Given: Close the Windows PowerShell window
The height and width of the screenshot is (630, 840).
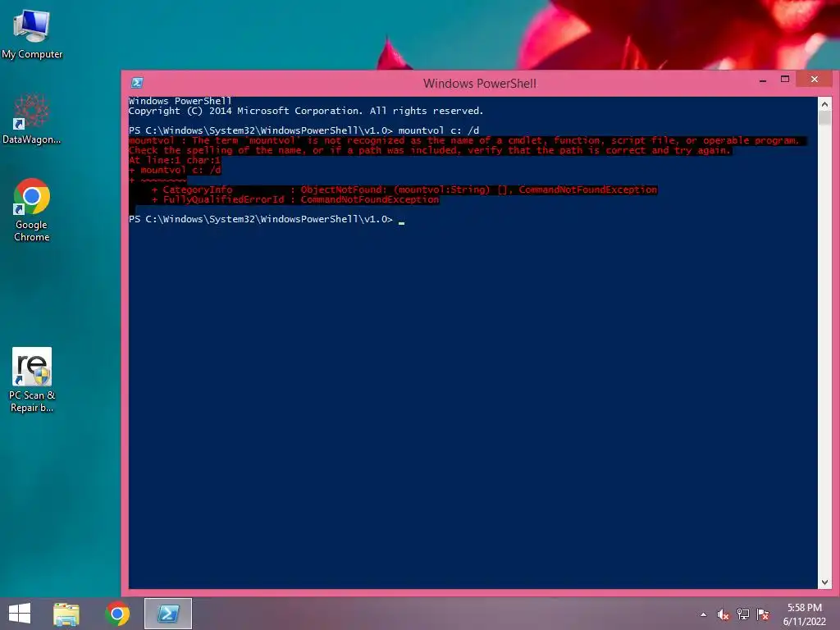Looking at the screenshot, I should (x=815, y=80).
